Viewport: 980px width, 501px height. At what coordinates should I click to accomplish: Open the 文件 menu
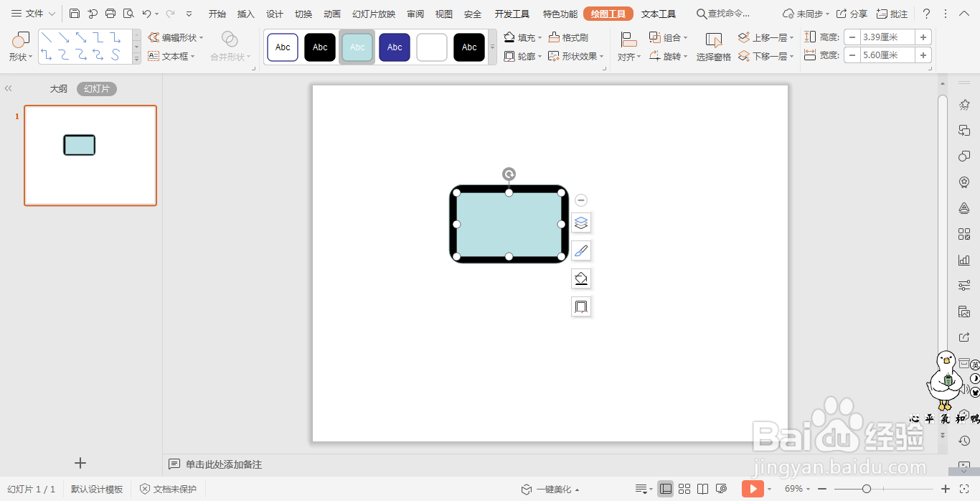[x=32, y=14]
